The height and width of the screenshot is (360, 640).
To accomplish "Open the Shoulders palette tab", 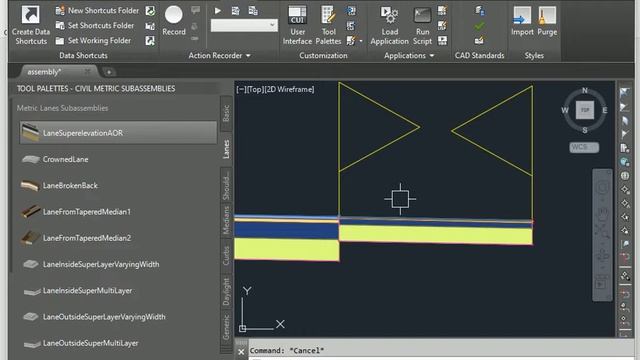I will [x=226, y=185].
